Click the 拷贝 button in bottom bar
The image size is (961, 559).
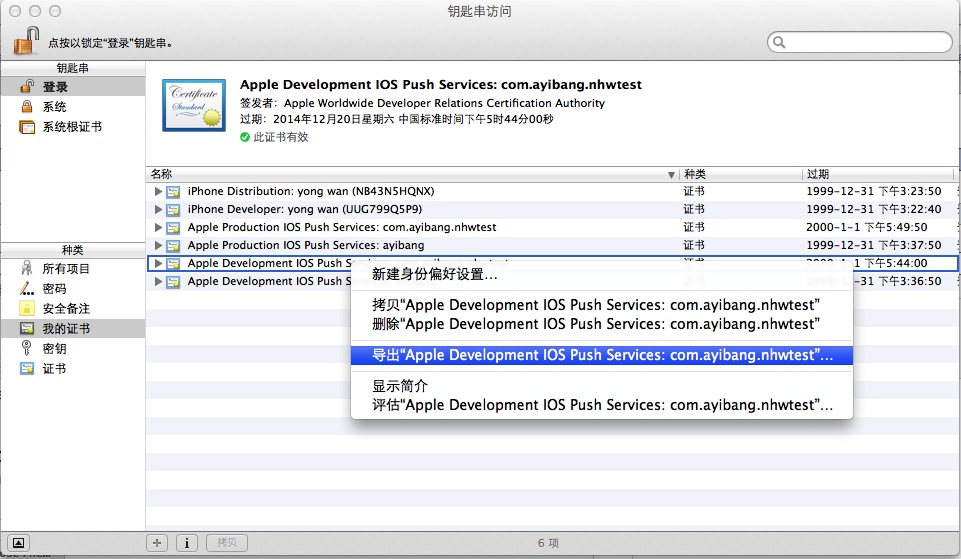227,542
